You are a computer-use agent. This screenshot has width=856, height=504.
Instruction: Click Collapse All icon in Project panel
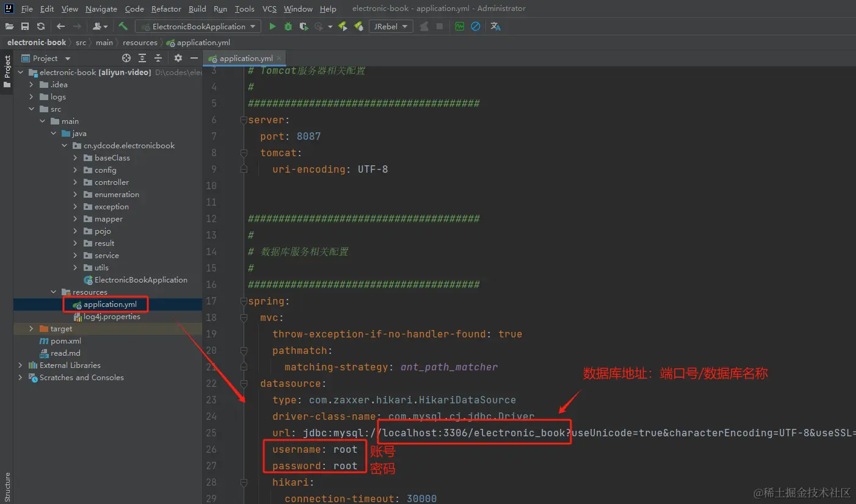click(x=158, y=58)
